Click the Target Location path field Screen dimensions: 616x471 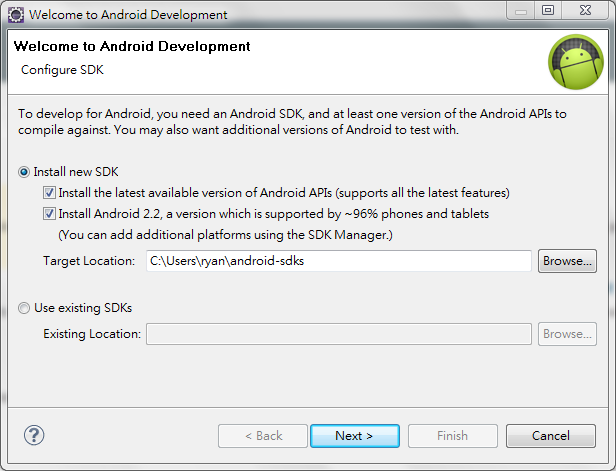339,261
